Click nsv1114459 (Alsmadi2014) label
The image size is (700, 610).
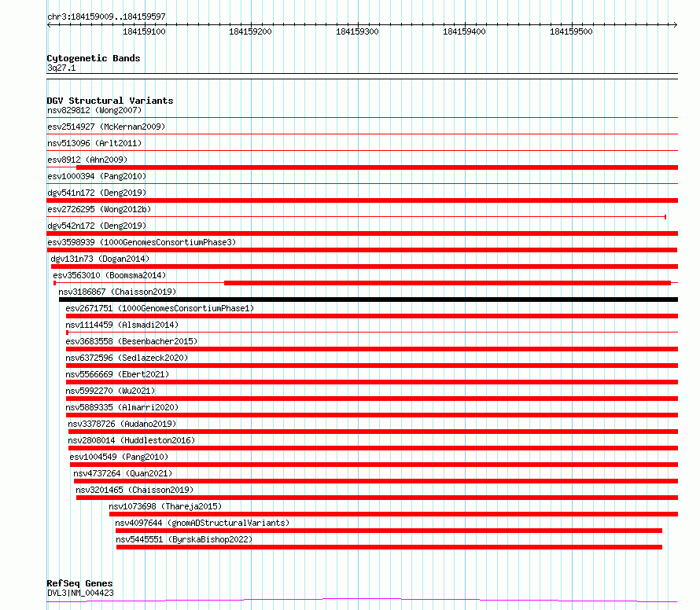tap(122, 325)
